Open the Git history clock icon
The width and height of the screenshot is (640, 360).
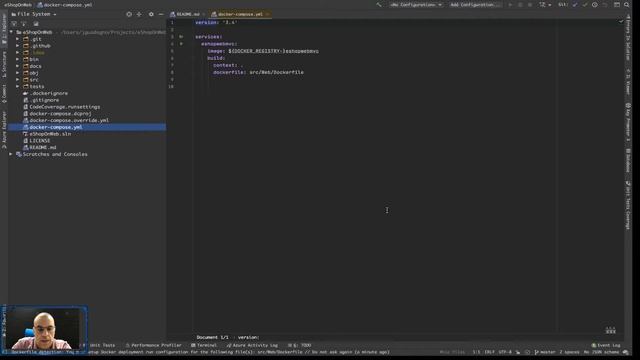click(x=595, y=5)
